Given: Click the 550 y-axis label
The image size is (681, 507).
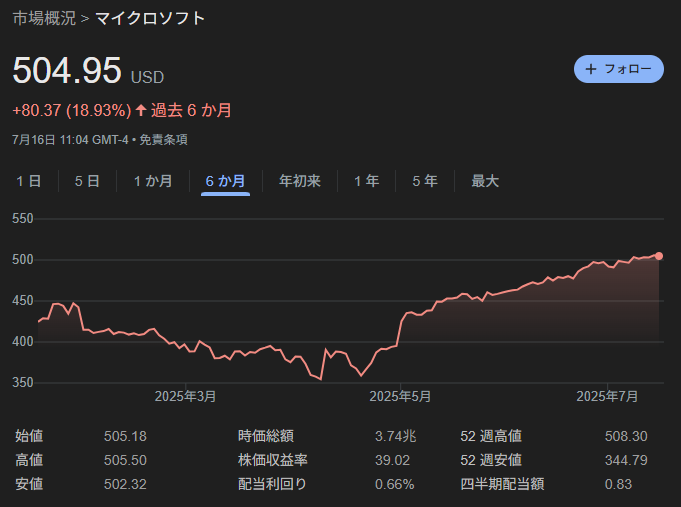Looking at the screenshot, I should (x=23, y=219).
